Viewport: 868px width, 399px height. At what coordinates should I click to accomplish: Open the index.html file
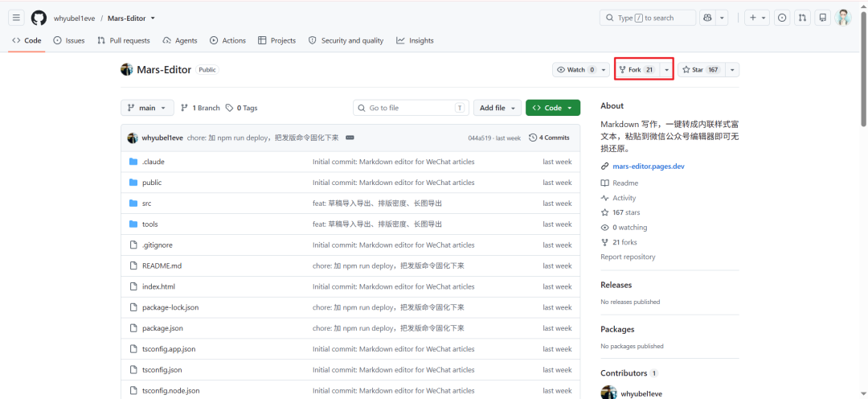point(158,286)
